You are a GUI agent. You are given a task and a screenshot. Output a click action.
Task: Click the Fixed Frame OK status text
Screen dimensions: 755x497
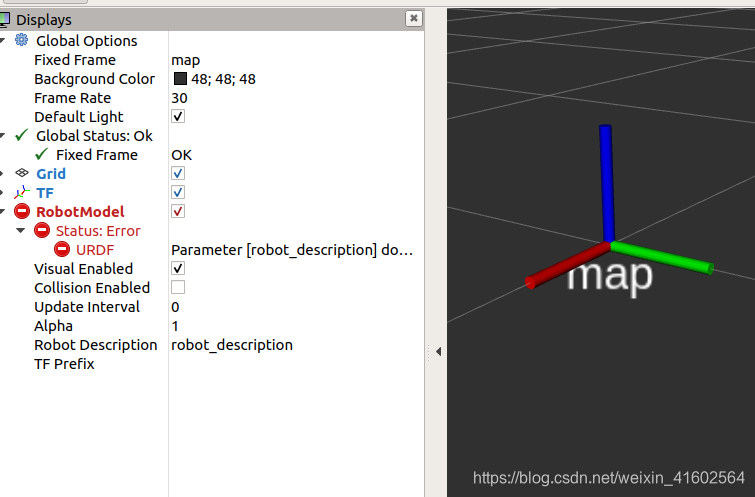(x=182, y=155)
